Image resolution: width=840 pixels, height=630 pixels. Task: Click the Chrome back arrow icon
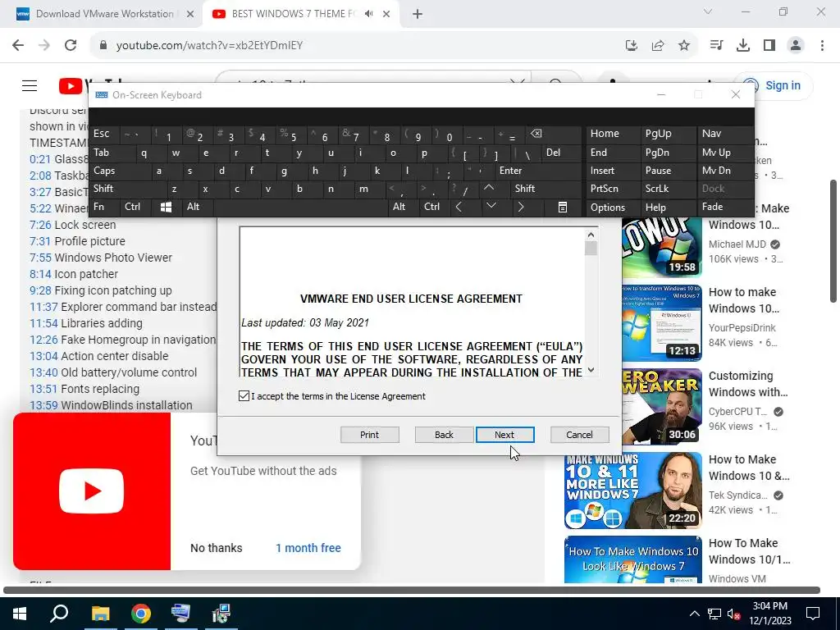point(18,46)
